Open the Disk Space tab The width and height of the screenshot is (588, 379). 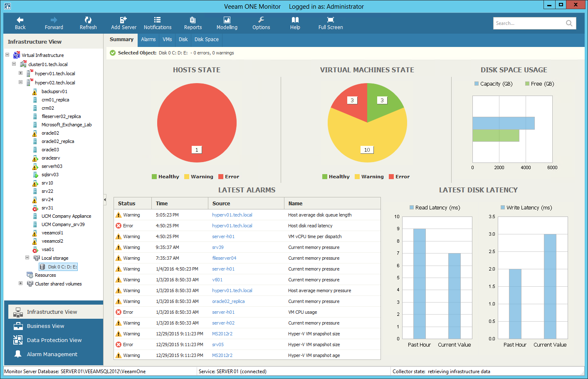(x=206, y=39)
